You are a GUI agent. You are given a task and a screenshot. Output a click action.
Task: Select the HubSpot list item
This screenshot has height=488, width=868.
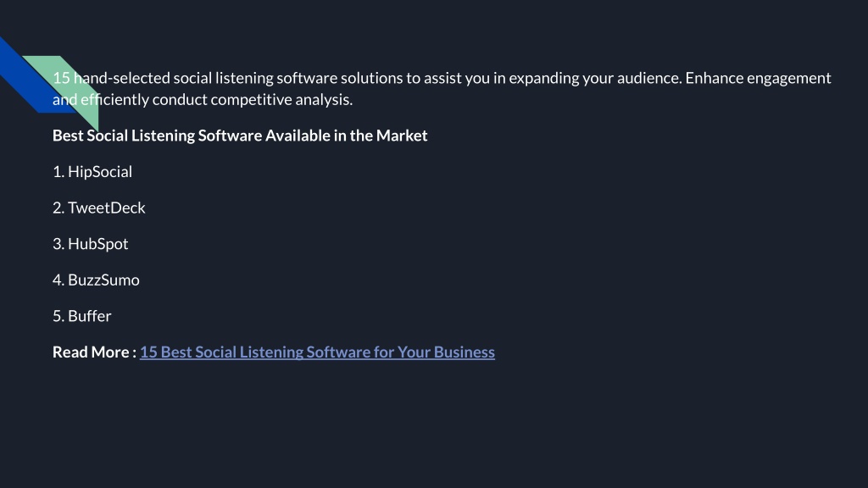(x=90, y=243)
